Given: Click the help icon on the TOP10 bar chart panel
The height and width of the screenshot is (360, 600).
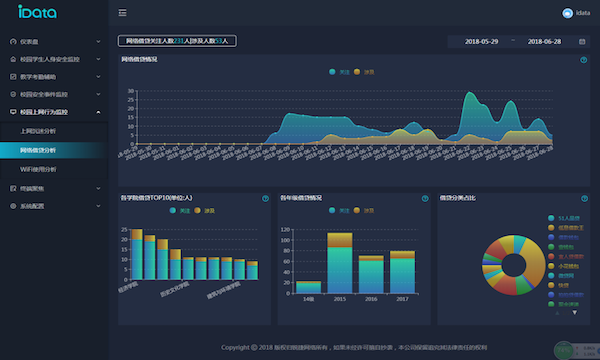Looking at the screenshot, I should (265, 198).
